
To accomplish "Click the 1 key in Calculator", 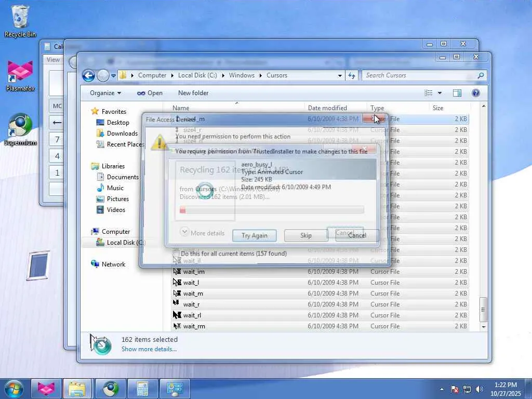I will point(57,172).
